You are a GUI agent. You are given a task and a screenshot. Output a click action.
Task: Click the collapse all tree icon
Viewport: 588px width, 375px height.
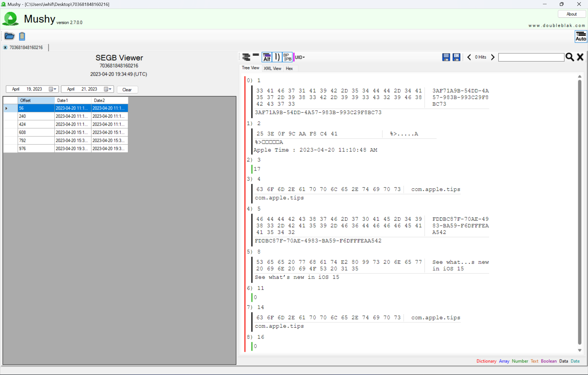(x=256, y=55)
